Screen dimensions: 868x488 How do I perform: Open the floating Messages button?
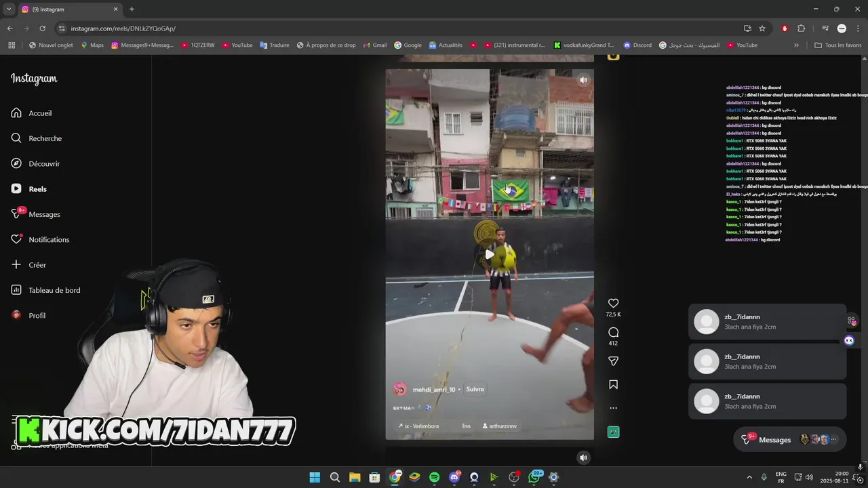789,440
